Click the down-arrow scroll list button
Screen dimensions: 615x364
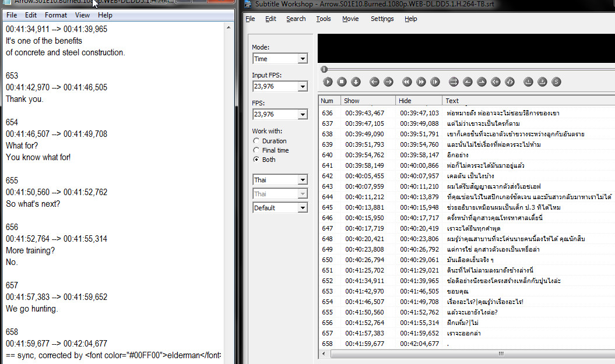click(356, 82)
